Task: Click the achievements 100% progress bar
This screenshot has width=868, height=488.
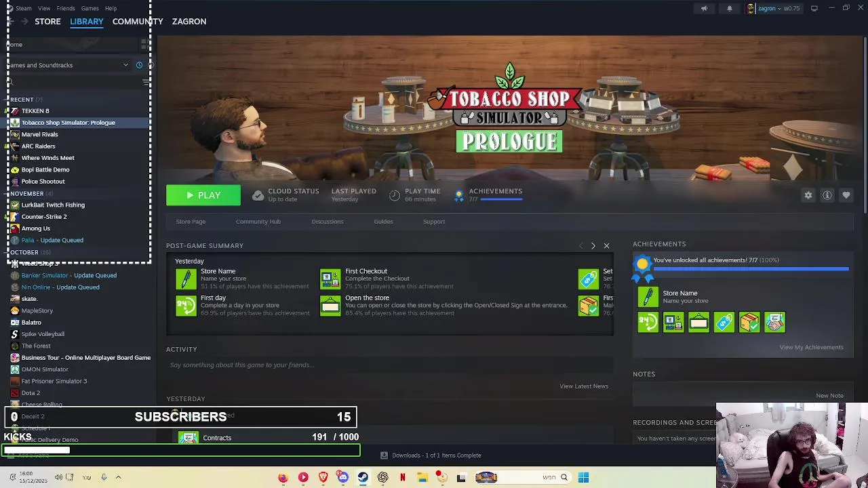Action: click(751, 269)
